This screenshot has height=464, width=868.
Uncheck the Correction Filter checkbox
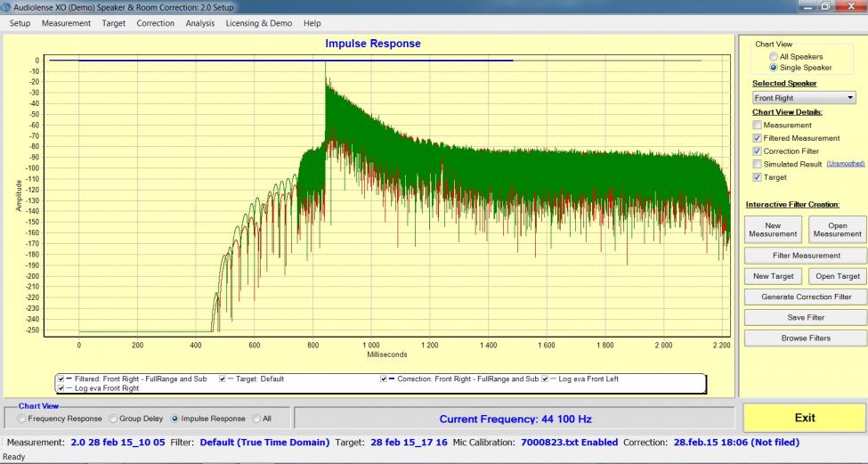coord(757,151)
